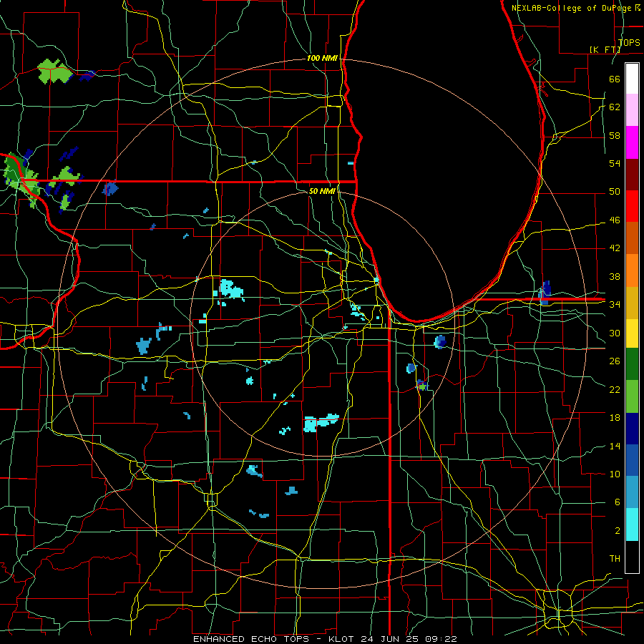644x644 pixels.
Task: Select the yellow legend color block
Action: (x=632, y=333)
